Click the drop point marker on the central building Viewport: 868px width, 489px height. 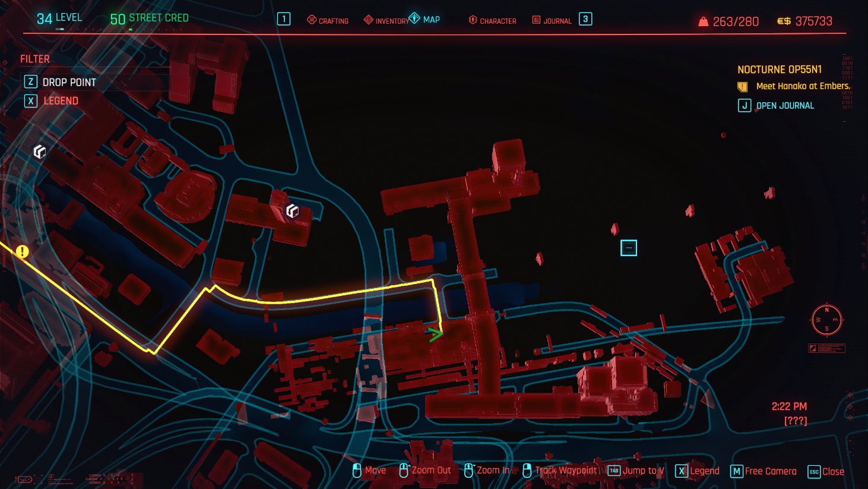292,210
